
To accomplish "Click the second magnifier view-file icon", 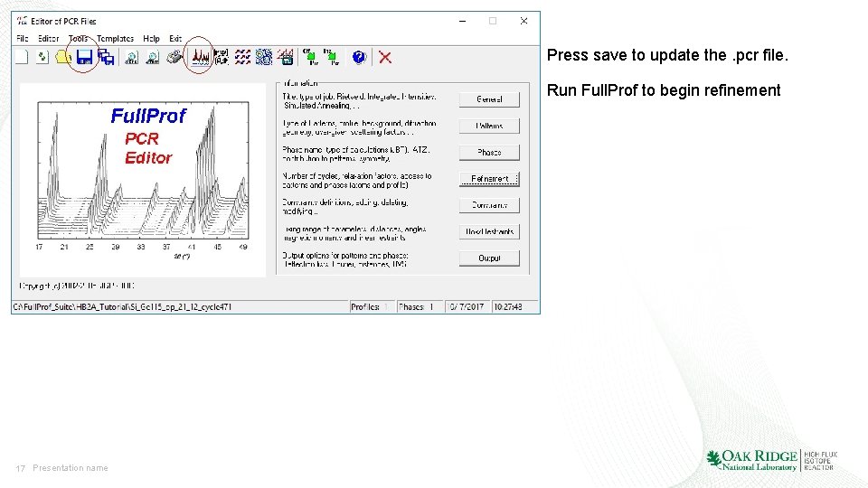I will [152, 57].
